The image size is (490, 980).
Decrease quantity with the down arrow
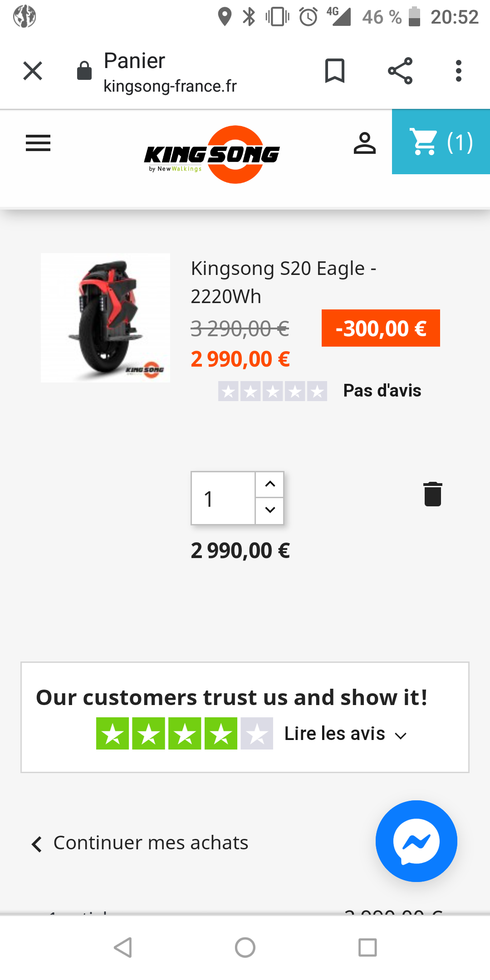point(270,511)
